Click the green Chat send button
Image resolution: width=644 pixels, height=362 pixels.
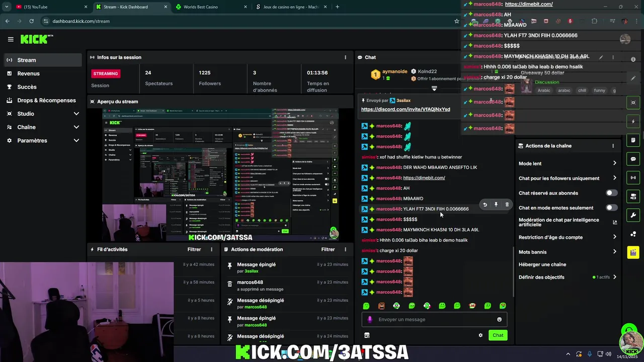[498, 335]
